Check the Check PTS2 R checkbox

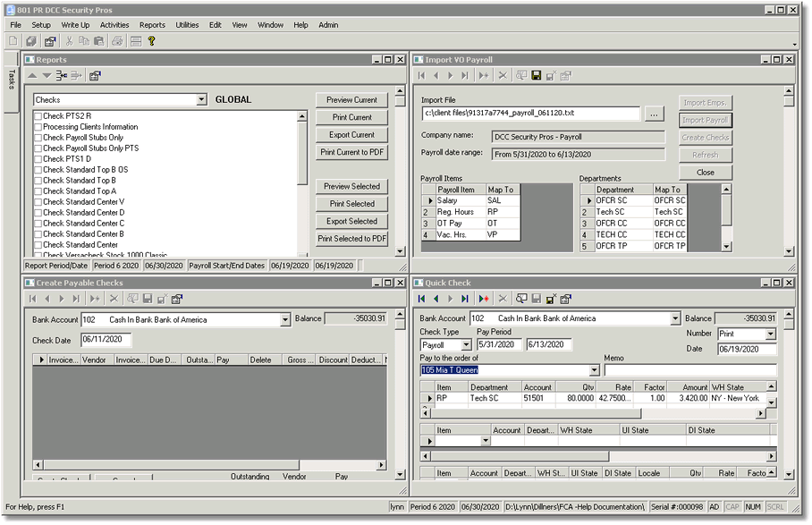point(38,116)
